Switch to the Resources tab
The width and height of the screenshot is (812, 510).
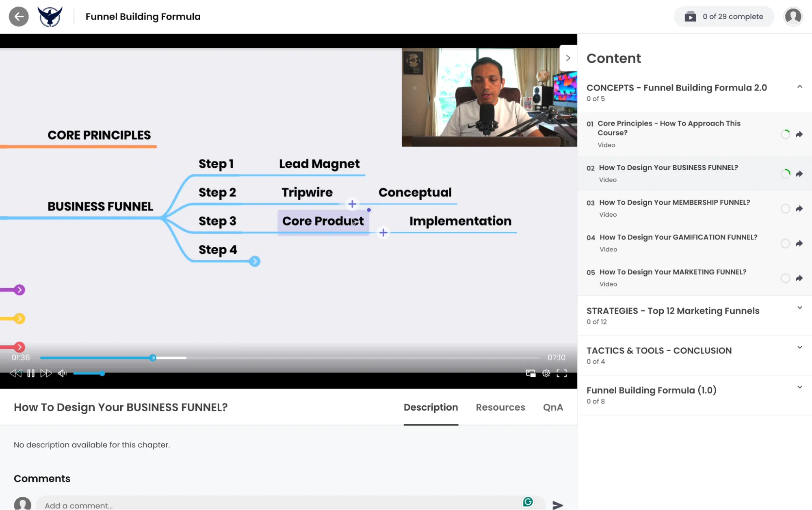500,407
